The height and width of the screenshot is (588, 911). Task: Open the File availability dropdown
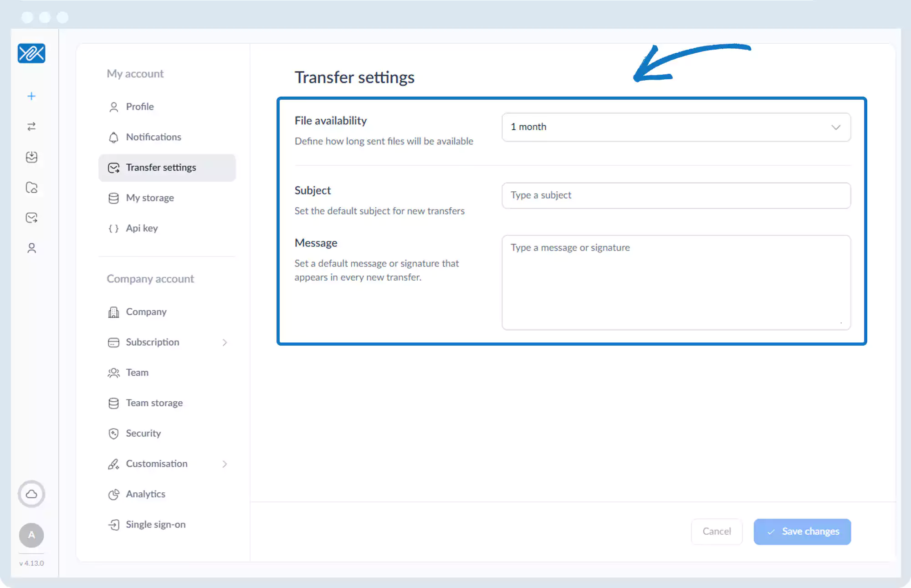coord(676,127)
